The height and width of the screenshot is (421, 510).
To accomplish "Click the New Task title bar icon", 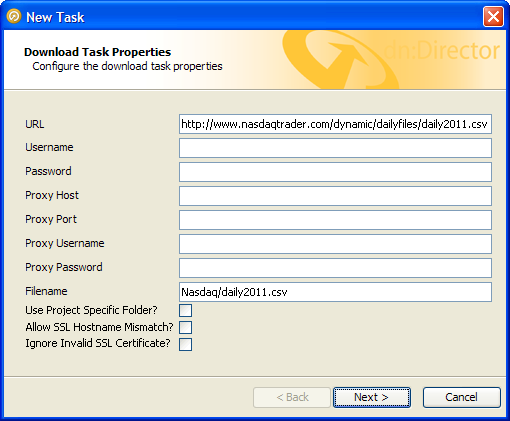I will coord(14,16).
